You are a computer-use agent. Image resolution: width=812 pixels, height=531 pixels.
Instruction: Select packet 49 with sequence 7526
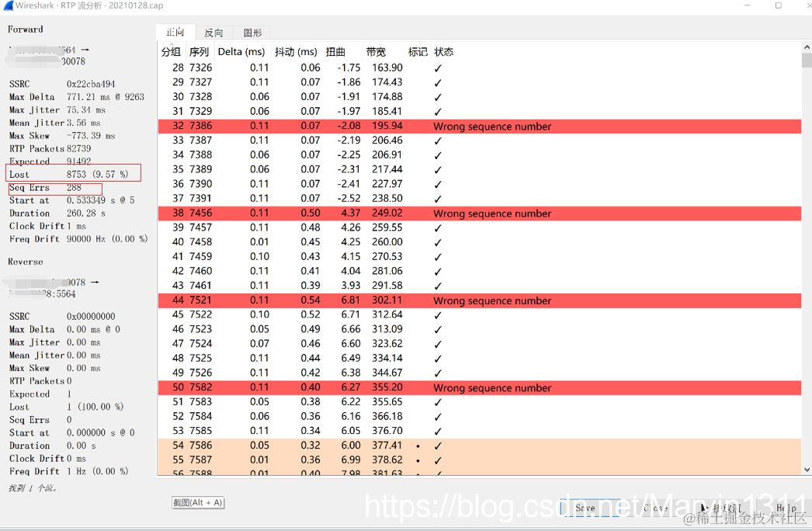pyautogui.click(x=480, y=373)
